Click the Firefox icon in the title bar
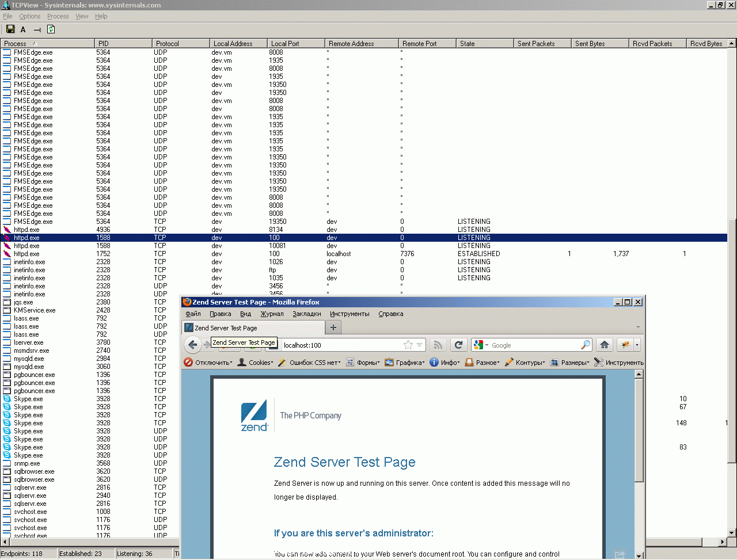The height and width of the screenshot is (560, 737). pyautogui.click(x=187, y=302)
